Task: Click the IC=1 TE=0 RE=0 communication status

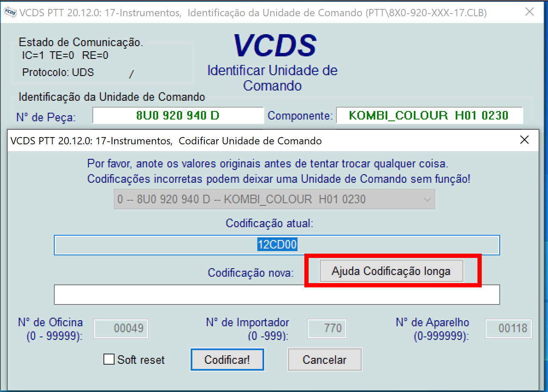Action: 65,55
